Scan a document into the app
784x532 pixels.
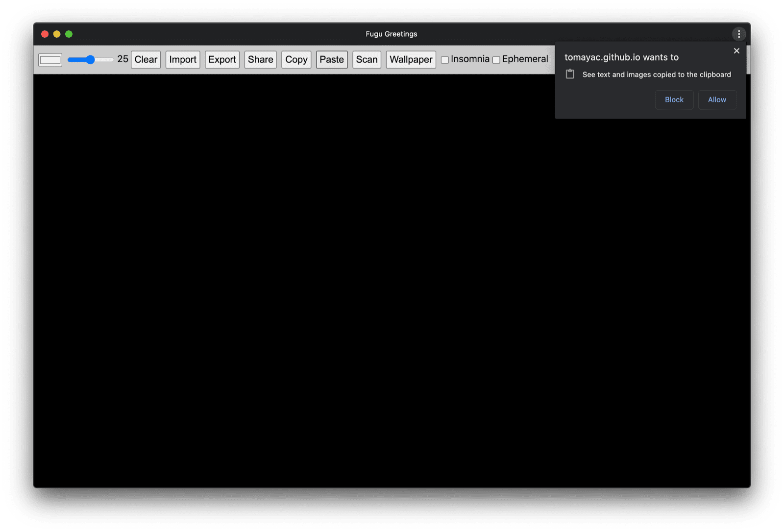[367, 59]
